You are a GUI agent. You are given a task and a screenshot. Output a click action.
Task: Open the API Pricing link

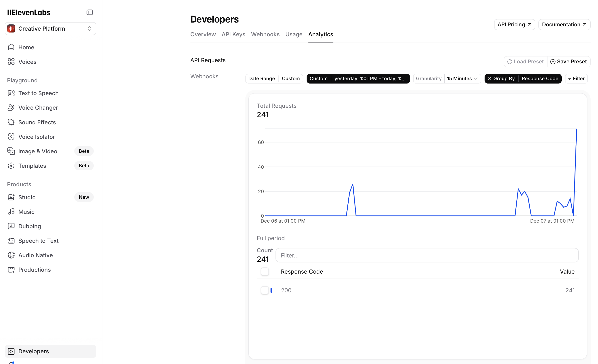click(x=514, y=25)
